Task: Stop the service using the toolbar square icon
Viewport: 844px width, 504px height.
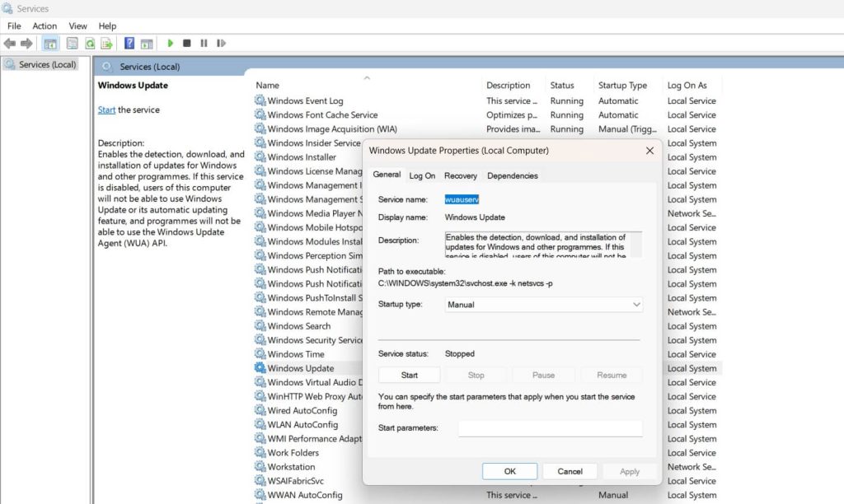Action: pyautogui.click(x=187, y=43)
